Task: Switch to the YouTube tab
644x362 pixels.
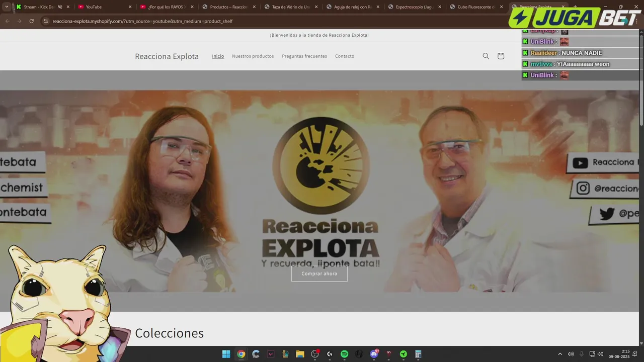Action: click(105, 7)
